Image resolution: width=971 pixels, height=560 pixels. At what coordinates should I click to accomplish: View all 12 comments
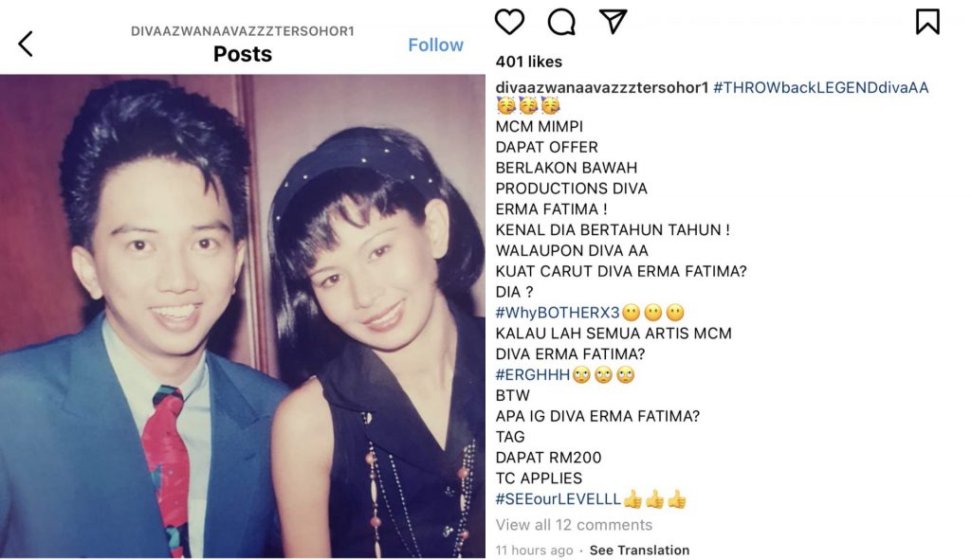pos(574,525)
